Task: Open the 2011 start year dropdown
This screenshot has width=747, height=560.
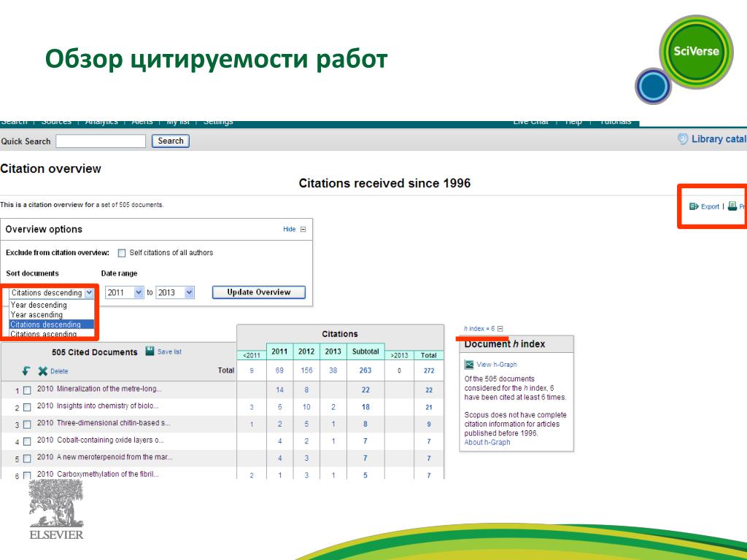Action: pos(139,292)
